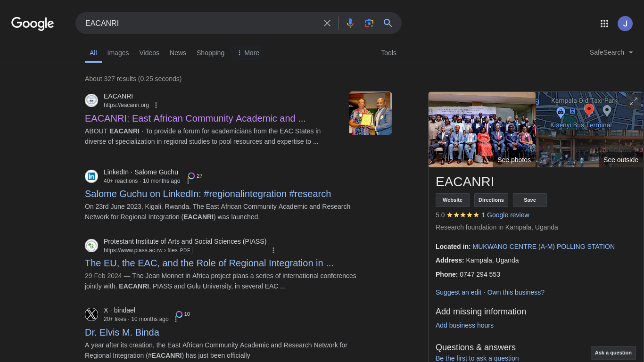Image resolution: width=644 pixels, height=362 pixels.
Task: See photos of EACANRI group
Action: click(482, 130)
